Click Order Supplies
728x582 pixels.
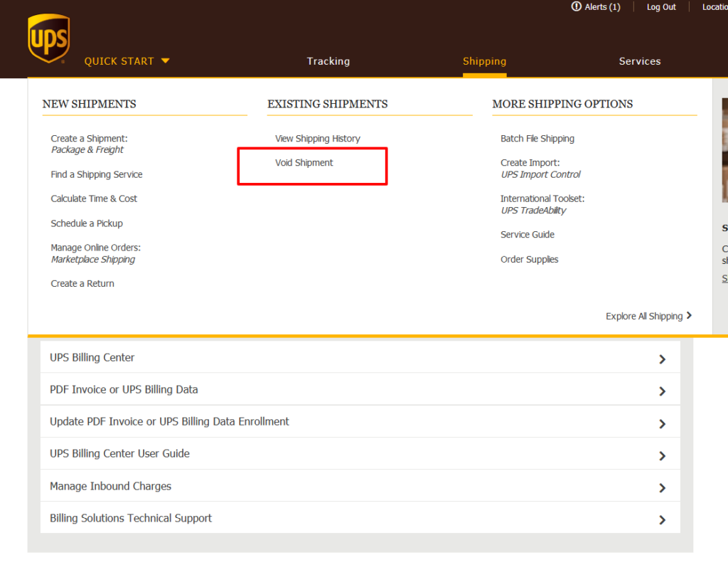[x=529, y=259]
